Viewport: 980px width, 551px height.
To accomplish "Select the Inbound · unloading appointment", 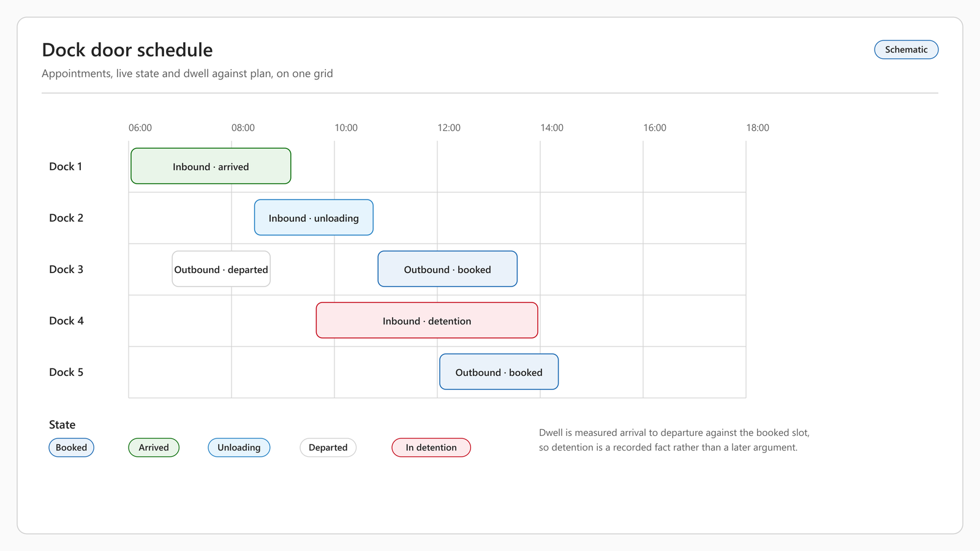I will pyautogui.click(x=314, y=217).
